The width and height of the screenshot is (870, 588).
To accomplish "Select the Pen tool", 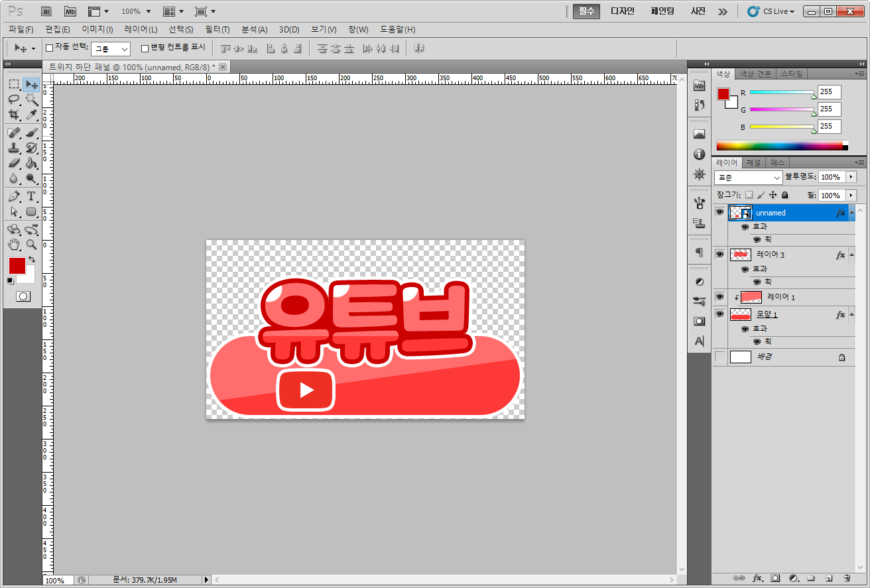I will point(14,196).
